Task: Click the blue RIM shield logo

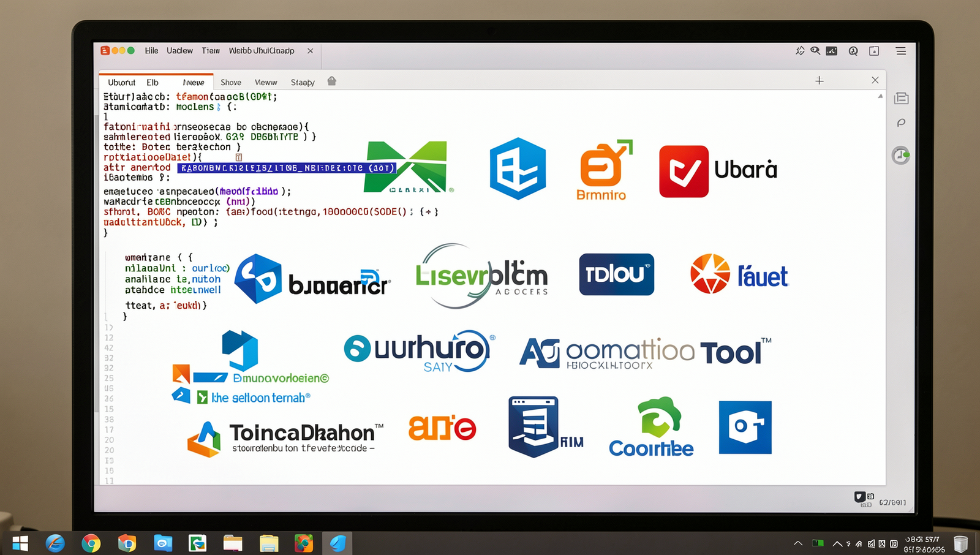Action: [x=533, y=426]
